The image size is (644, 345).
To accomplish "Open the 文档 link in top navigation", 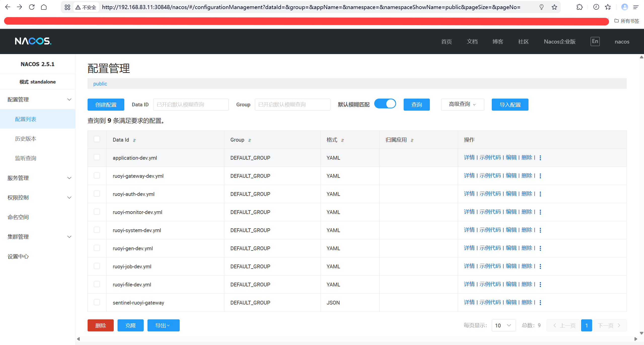I will click(x=472, y=42).
